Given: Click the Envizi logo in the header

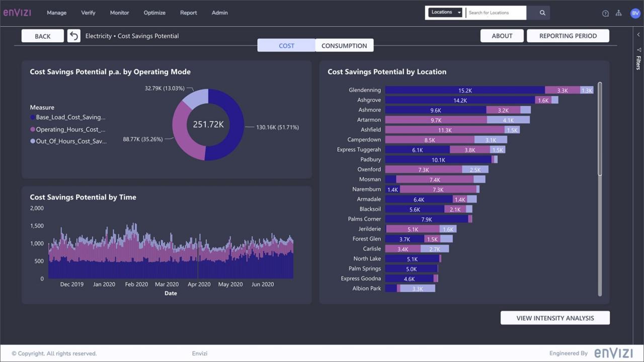Looking at the screenshot, I should pos(17,13).
